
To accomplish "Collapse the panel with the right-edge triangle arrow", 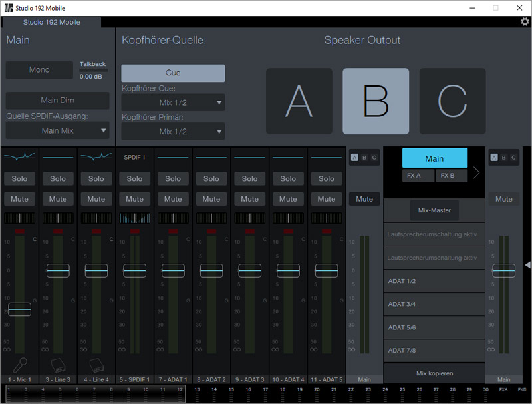I will (x=527, y=265).
